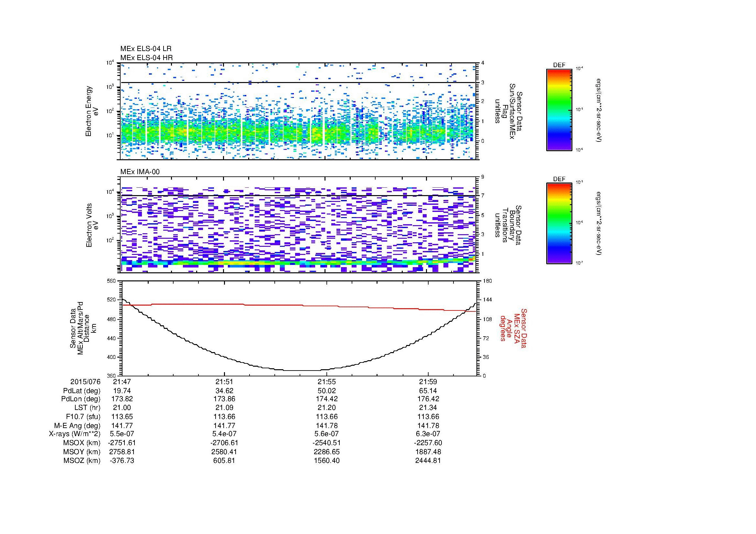Click the '21:51' time tick label
Viewport: 756px width, 534px height.
point(224,382)
